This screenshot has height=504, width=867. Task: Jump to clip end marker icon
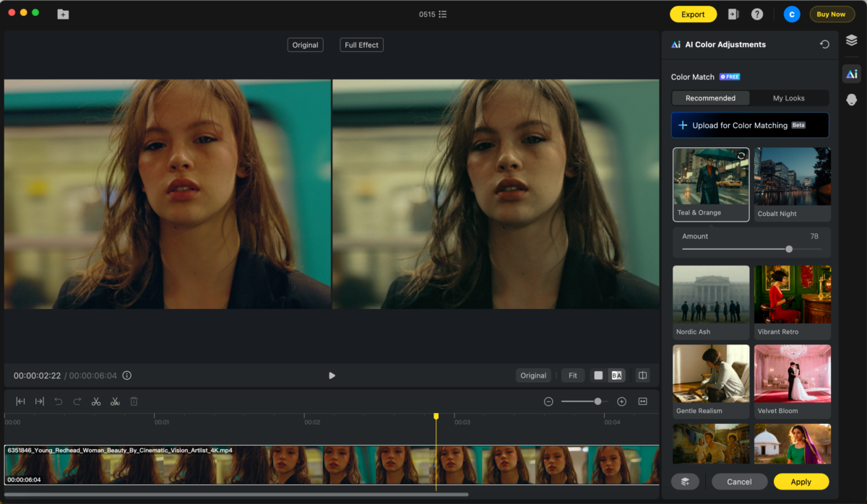(40, 401)
